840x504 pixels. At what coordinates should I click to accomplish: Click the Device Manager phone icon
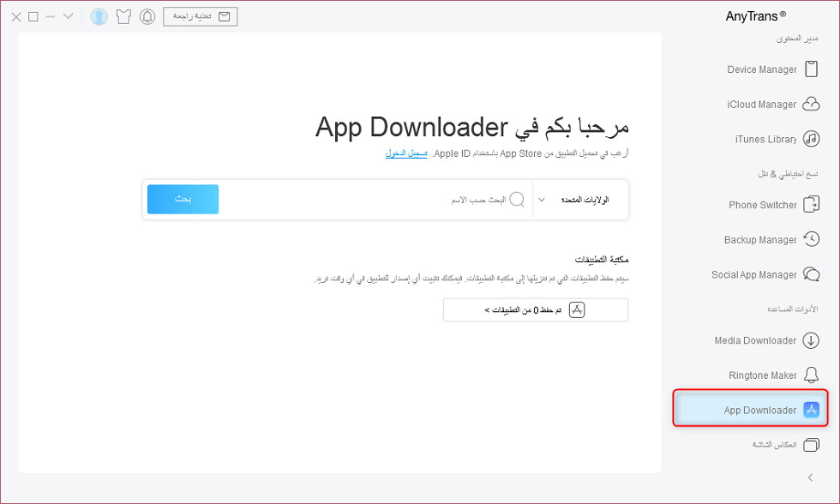pyautogui.click(x=811, y=69)
